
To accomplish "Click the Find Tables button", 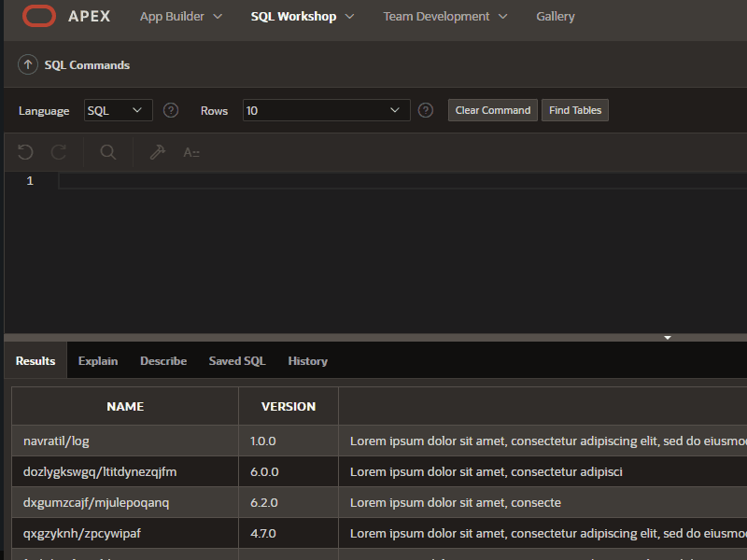I will 575,110.
